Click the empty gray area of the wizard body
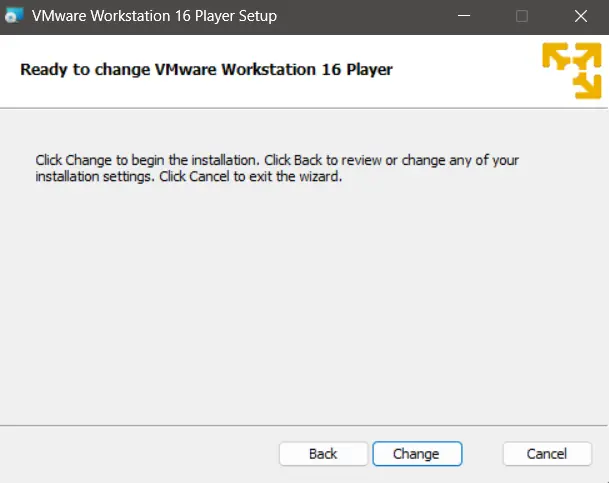 click(x=300, y=300)
